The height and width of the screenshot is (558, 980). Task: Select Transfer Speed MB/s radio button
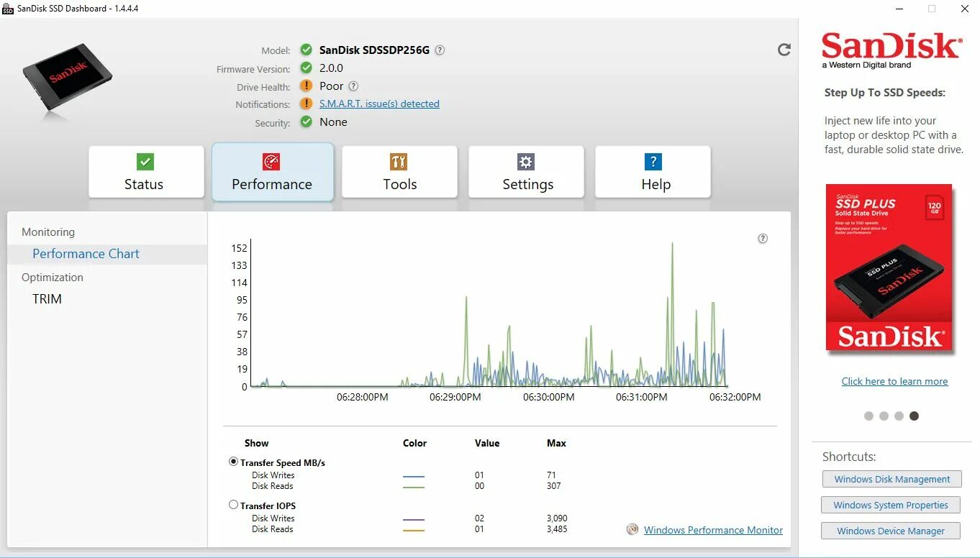pos(233,462)
